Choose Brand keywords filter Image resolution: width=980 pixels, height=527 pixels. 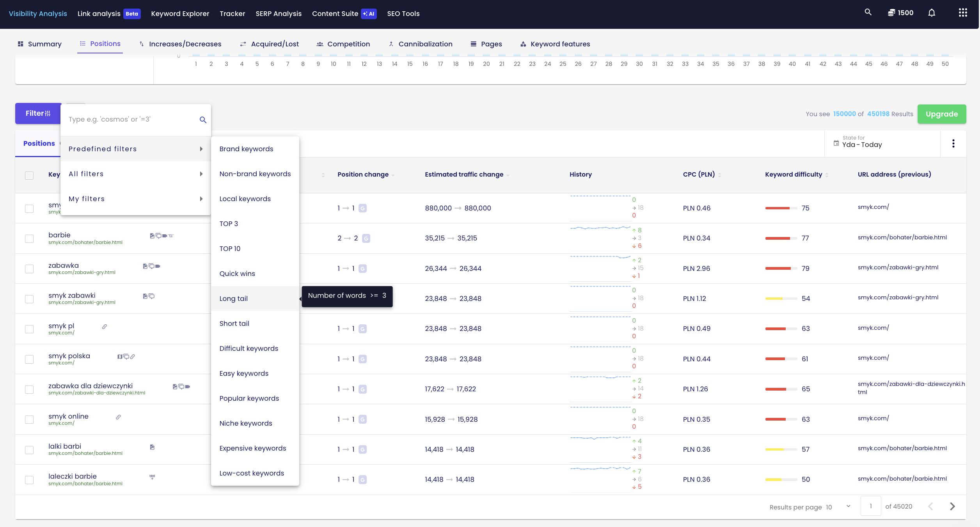(255, 149)
